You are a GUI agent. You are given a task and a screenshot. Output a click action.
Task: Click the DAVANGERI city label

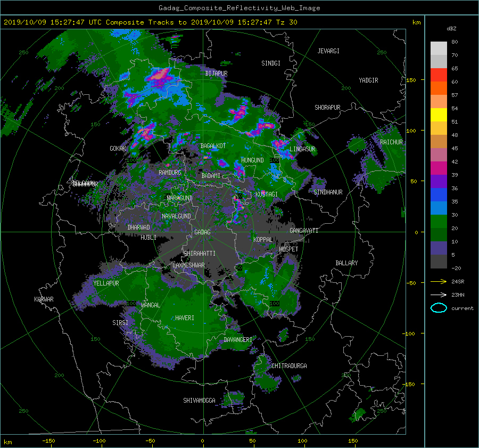point(238,340)
